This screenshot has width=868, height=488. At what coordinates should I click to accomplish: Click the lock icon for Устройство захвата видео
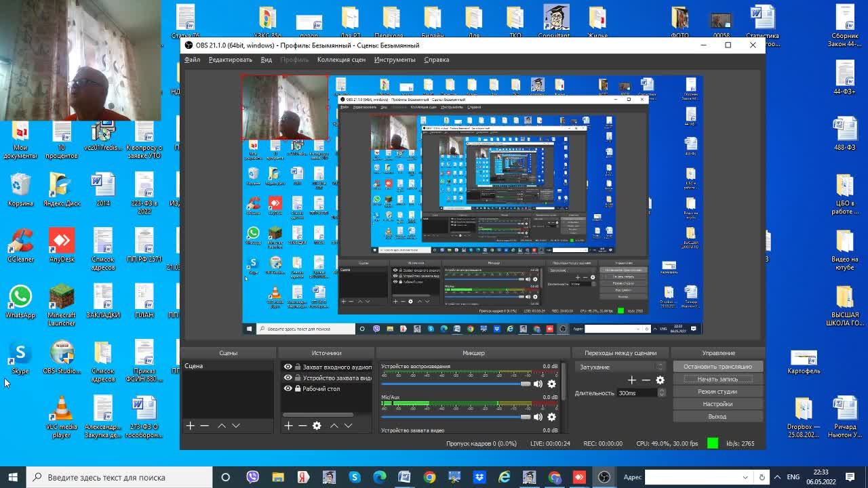(298, 378)
